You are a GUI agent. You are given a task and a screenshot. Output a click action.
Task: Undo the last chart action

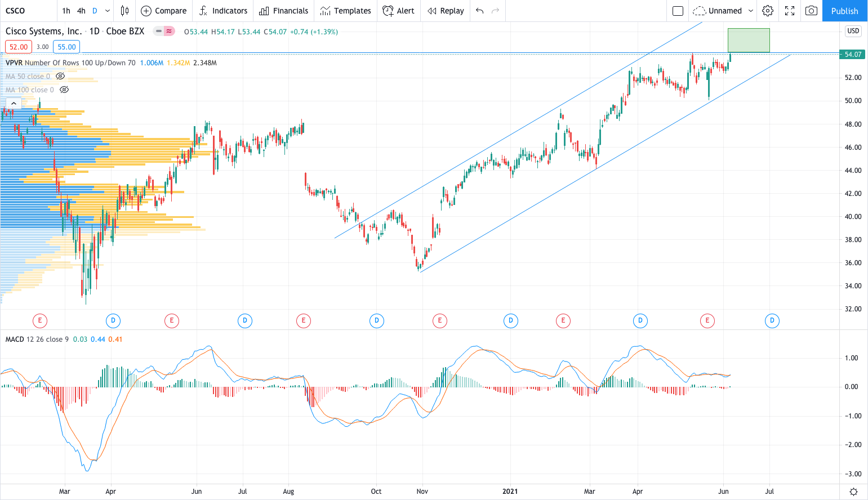click(480, 11)
